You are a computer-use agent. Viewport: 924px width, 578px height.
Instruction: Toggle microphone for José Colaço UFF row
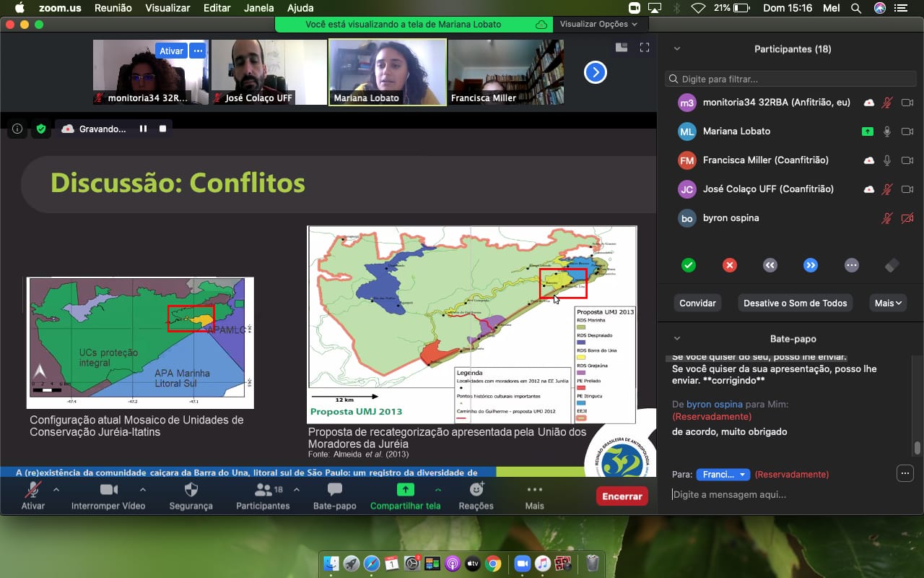click(887, 189)
